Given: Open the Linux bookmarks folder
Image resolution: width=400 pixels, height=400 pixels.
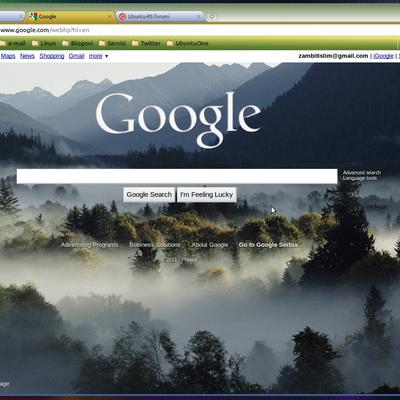Looking at the screenshot, I should [x=44, y=43].
